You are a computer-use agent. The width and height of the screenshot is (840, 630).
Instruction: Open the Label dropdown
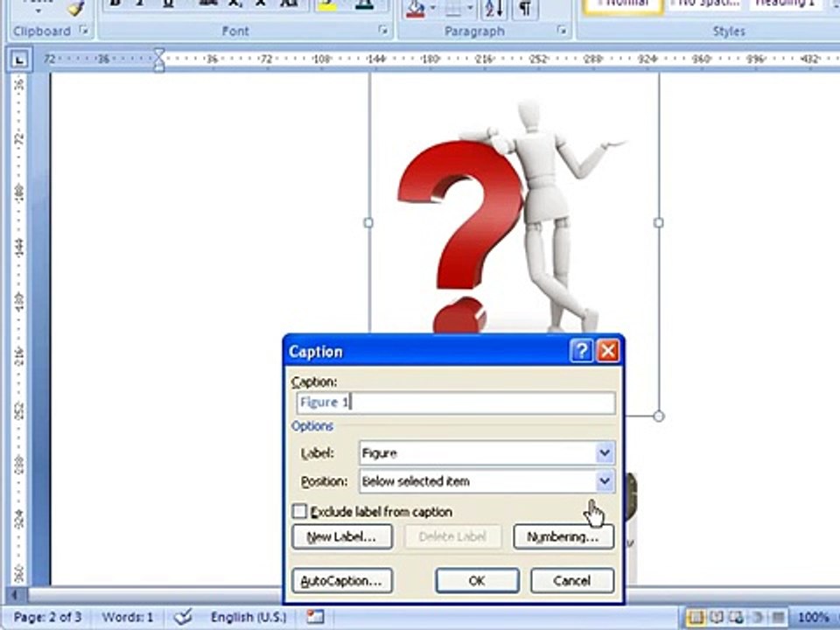pyautogui.click(x=605, y=453)
